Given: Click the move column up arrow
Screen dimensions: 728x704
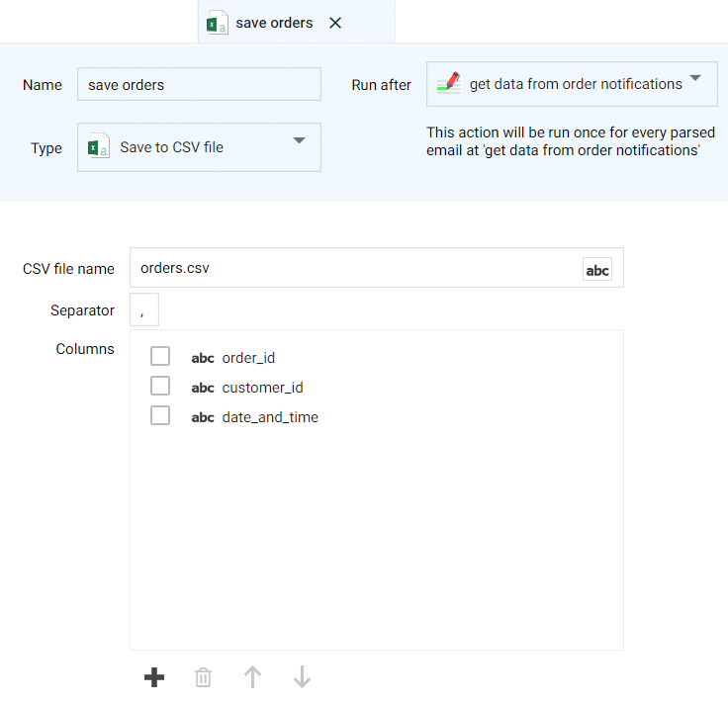Looking at the screenshot, I should (x=252, y=676).
